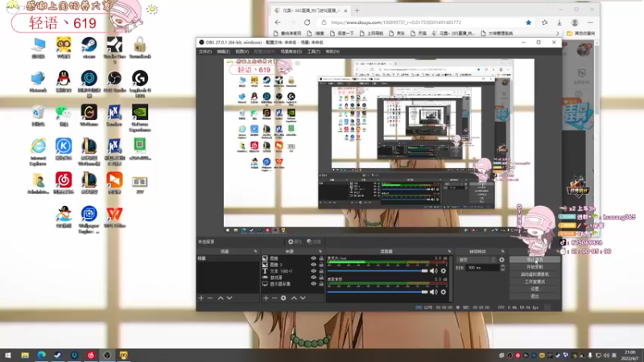Screen dimensions: 644x362
Task: Toggle visibility of the 显示器采集 source
Action: click(314, 284)
